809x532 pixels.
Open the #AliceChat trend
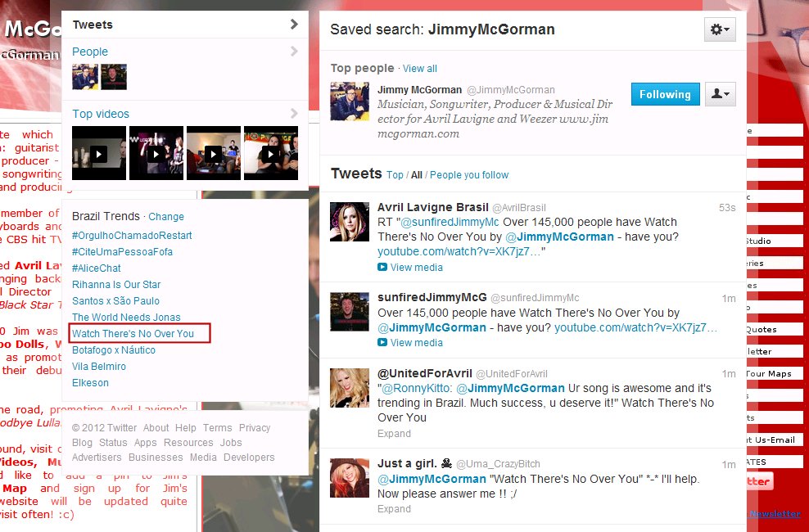(97, 268)
